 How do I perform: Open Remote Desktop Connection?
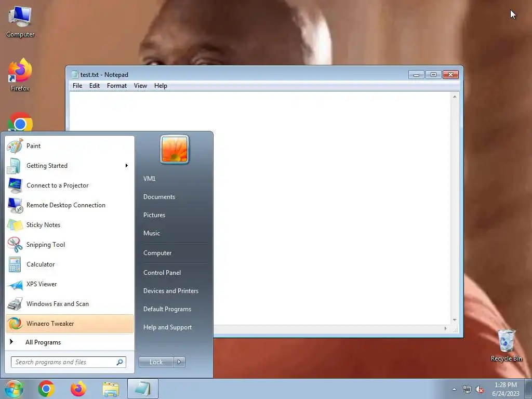(70, 205)
